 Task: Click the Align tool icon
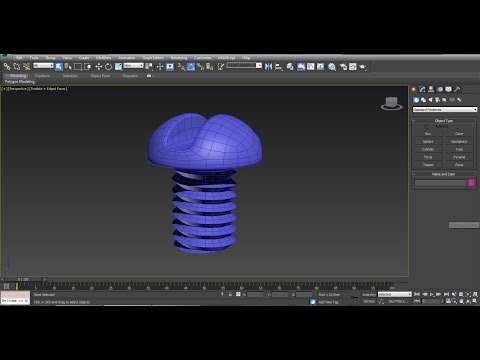point(279,67)
